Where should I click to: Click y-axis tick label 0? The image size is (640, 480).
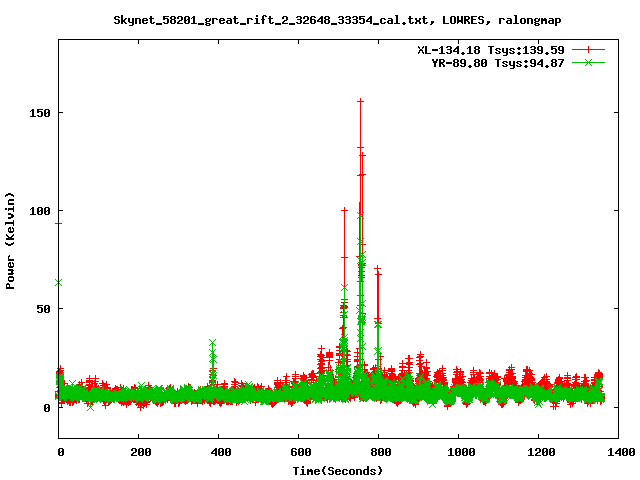(47, 408)
